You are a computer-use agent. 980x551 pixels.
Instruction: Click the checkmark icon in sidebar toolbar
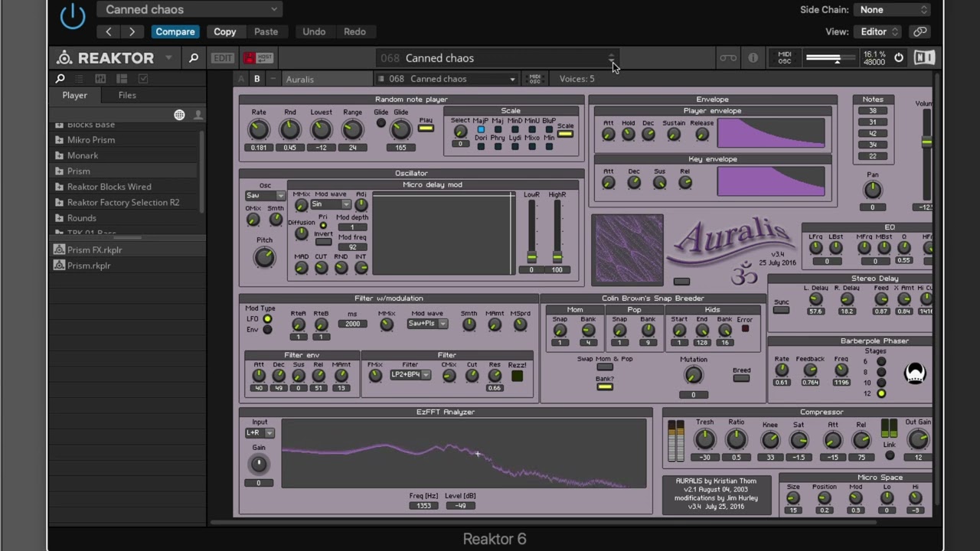[x=143, y=79]
